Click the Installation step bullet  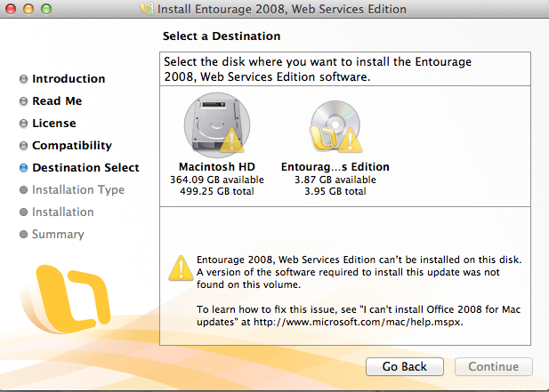[23, 212]
